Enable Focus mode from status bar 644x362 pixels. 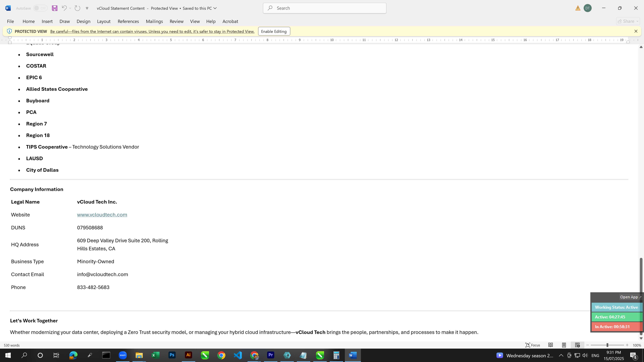[533, 345]
